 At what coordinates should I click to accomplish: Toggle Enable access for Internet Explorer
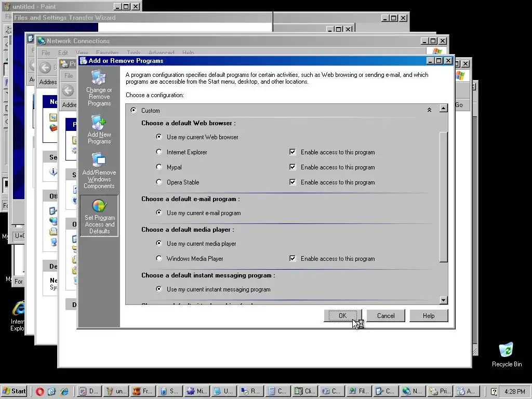click(x=292, y=152)
